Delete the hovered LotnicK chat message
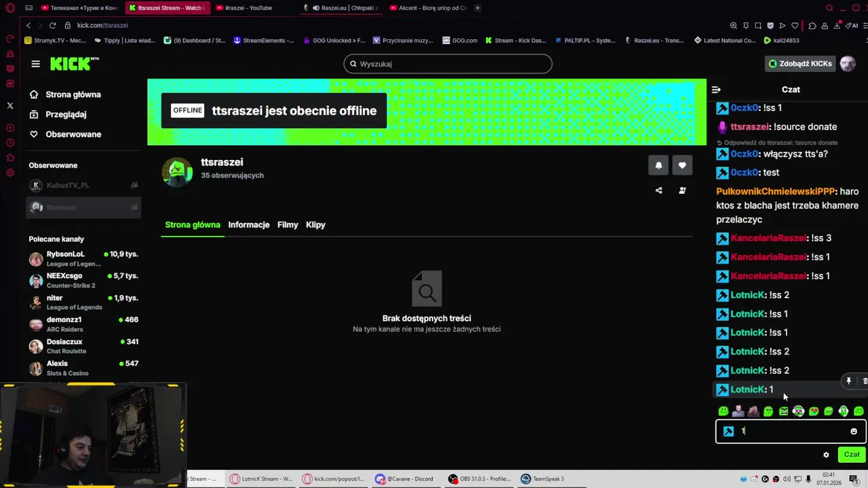 click(865, 382)
